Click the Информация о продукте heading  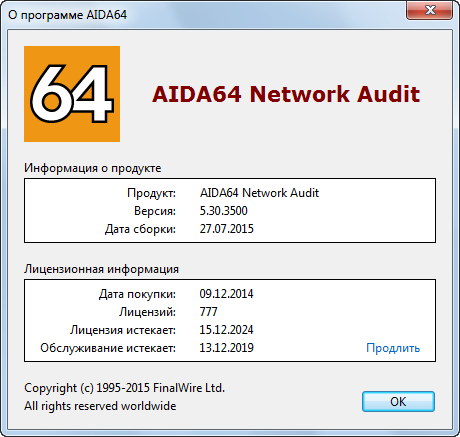pos(93,168)
